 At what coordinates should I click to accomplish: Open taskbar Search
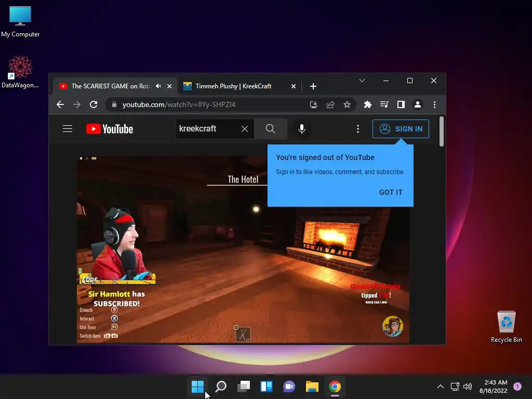tap(221, 387)
